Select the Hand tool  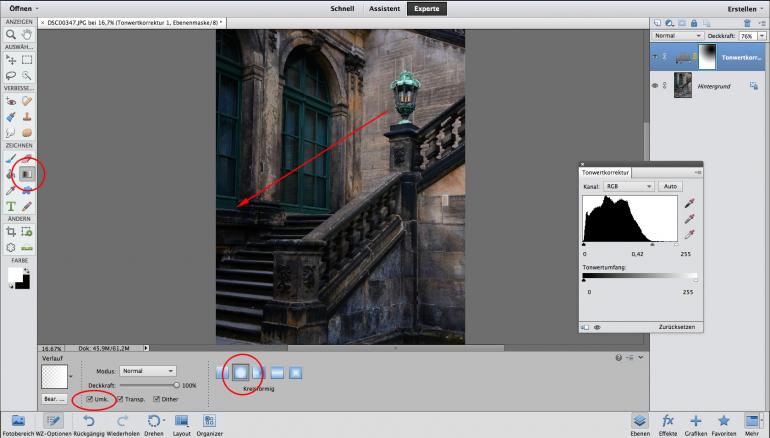pyautogui.click(x=27, y=34)
